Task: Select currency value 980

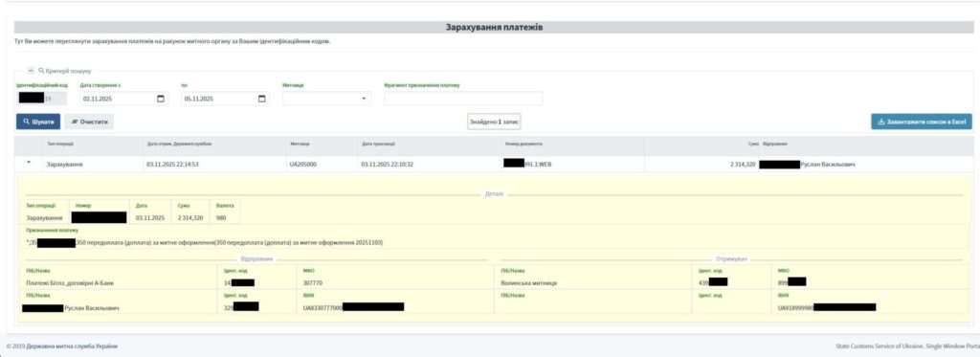Action: point(221,218)
